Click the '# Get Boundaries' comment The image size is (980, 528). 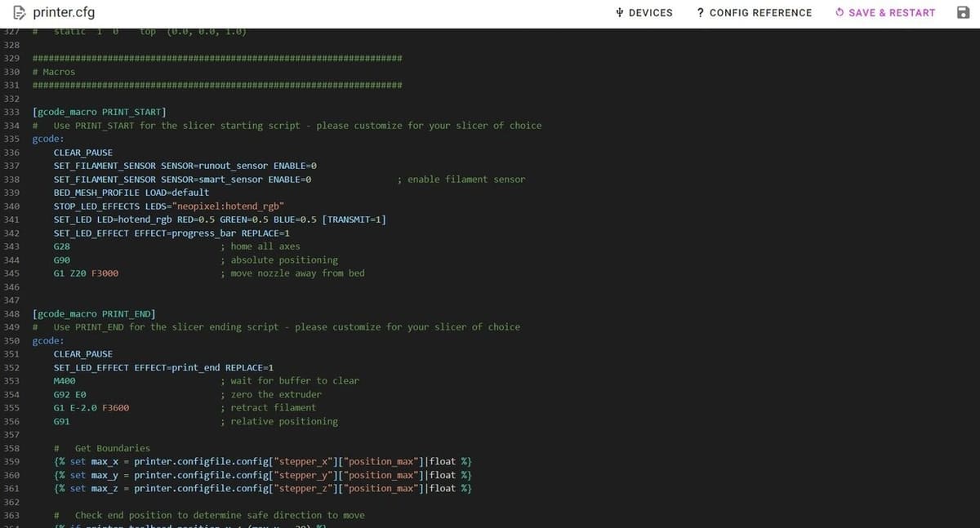(102, 448)
